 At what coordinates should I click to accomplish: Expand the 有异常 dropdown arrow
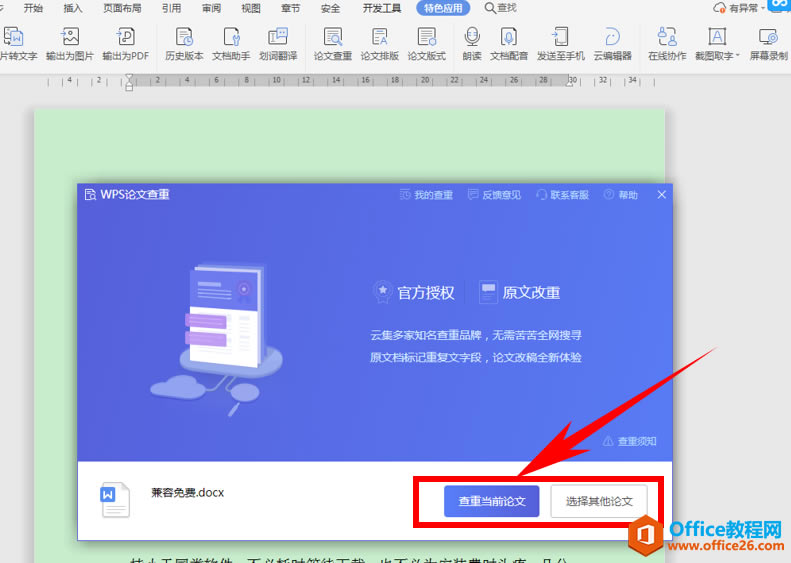763,8
